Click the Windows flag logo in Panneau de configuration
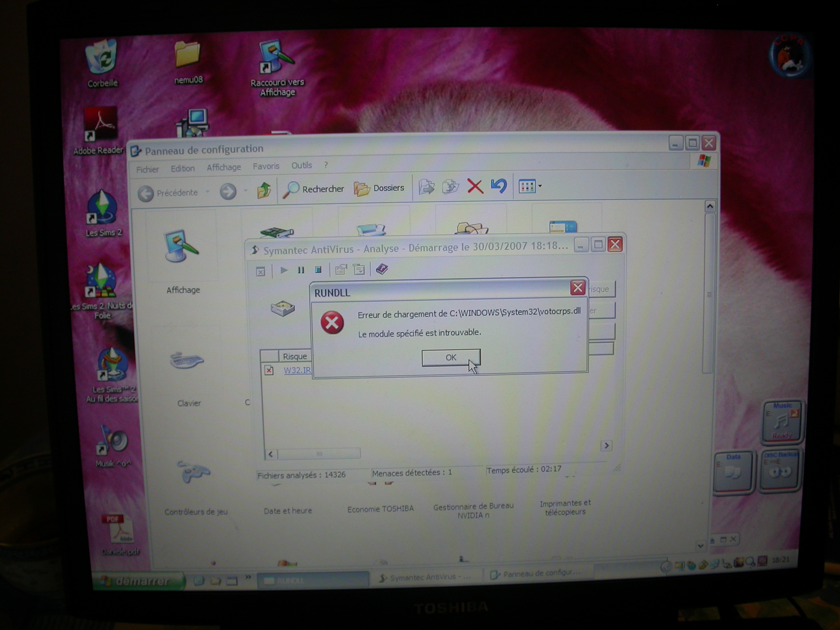This screenshot has width=840, height=630. (x=704, y=160)
